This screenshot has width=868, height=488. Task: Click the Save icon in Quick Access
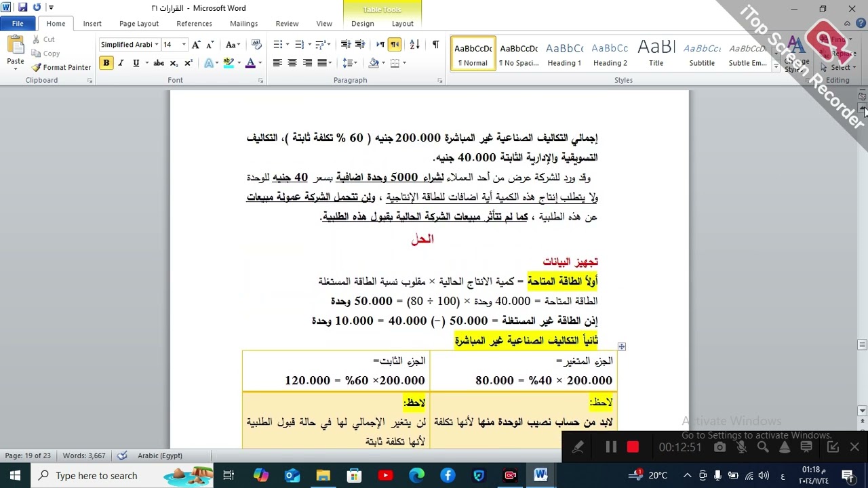pos(22,8)
